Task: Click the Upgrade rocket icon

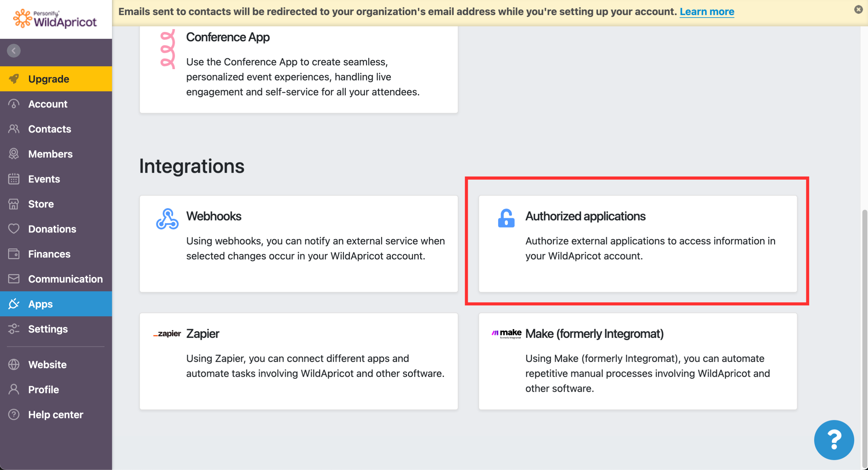Action: 14,79
